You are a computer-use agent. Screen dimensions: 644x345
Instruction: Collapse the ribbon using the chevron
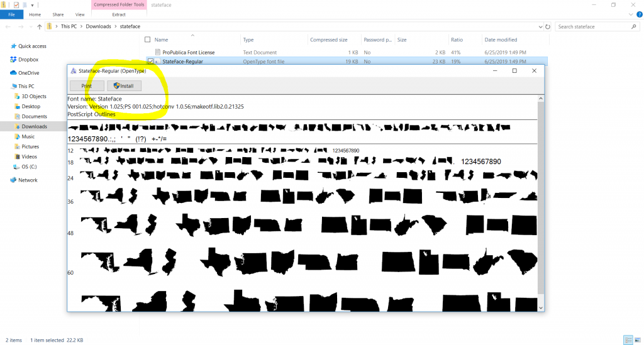[x=631, y=14]
